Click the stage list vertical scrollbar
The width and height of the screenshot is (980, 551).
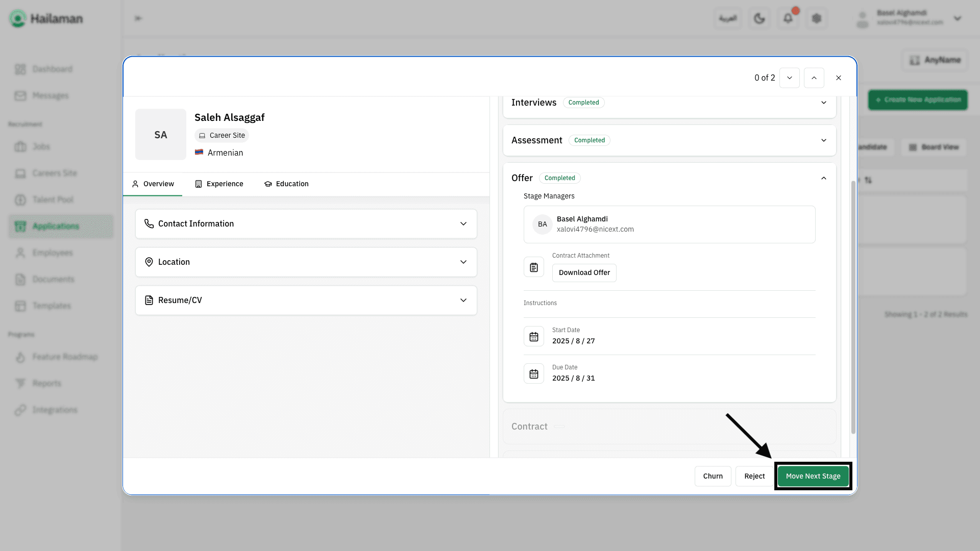click(853, 306)
